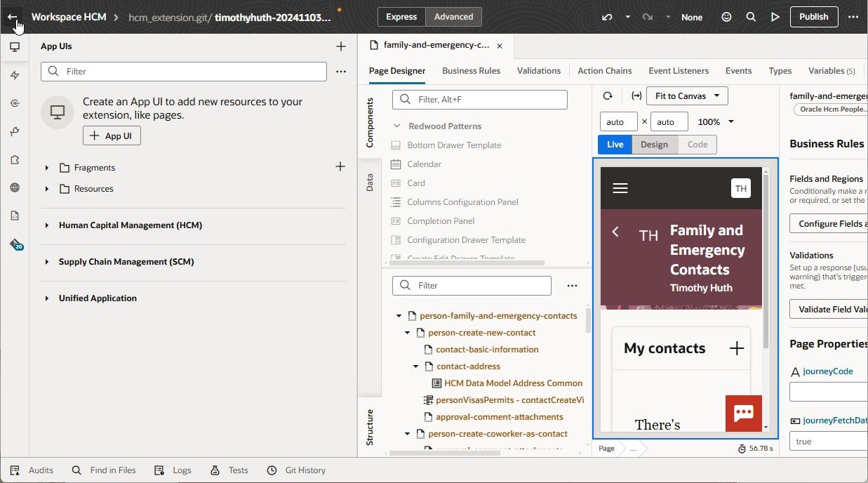Open the red chat bubble icon

point(743,413)
